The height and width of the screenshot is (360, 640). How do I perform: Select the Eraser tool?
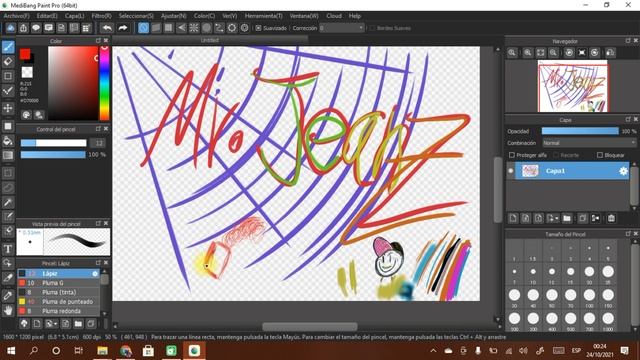pos(8,62)
